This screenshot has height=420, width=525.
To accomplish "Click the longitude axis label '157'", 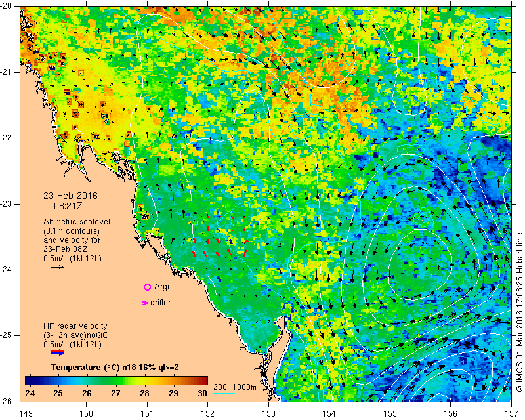I will pyautogui.click(x=512, y=414).
